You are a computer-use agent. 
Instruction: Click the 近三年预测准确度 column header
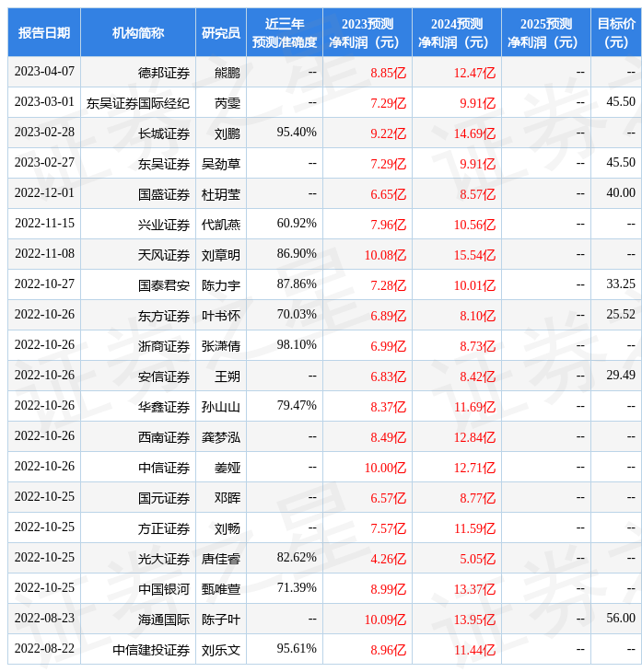[x=285, y=32]
